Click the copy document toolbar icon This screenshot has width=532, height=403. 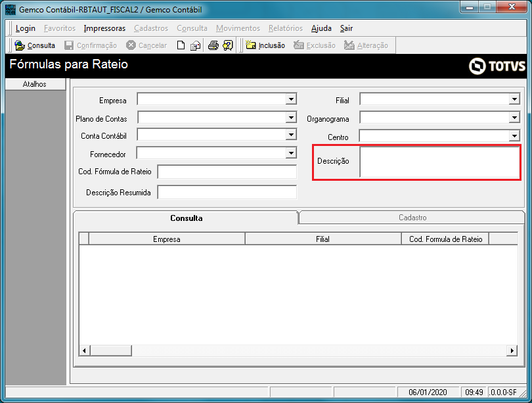195,45
